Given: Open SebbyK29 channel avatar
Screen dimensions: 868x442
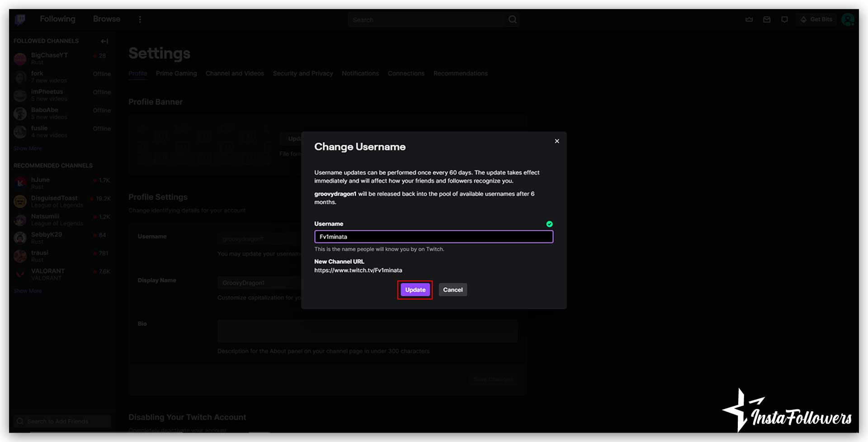Looking at the screenshot, I should [x=20, y=238].
